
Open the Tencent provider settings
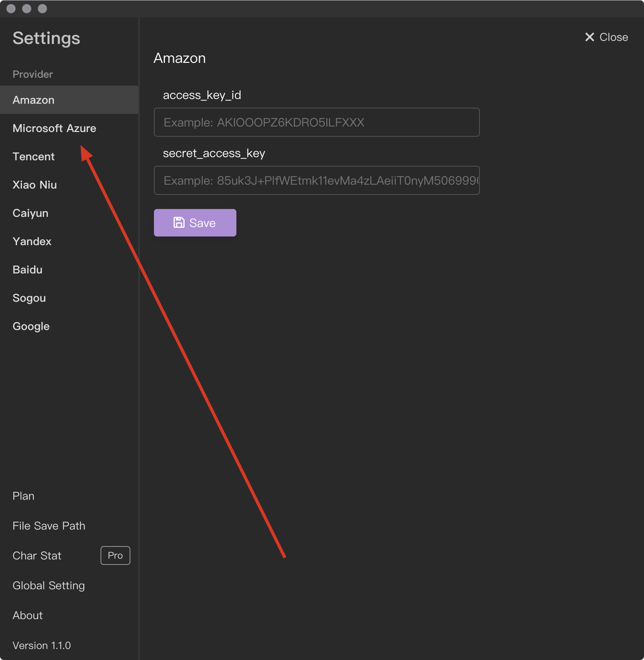[x=34, y=157]
